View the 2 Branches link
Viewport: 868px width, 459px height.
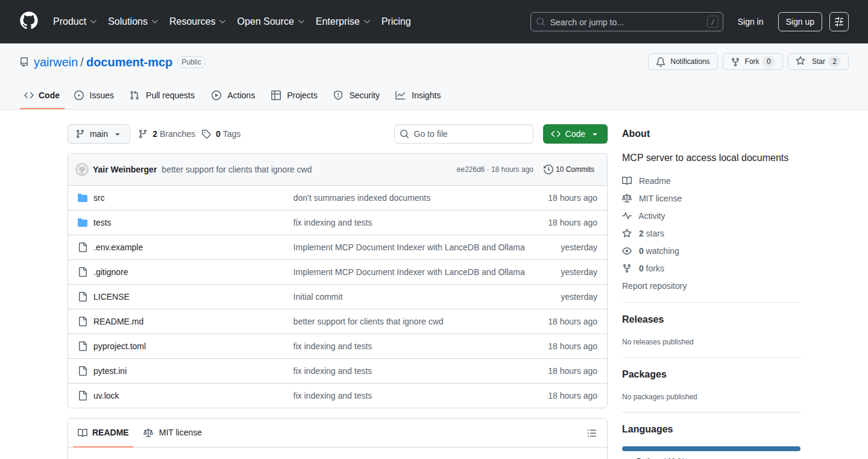(167, 134)
